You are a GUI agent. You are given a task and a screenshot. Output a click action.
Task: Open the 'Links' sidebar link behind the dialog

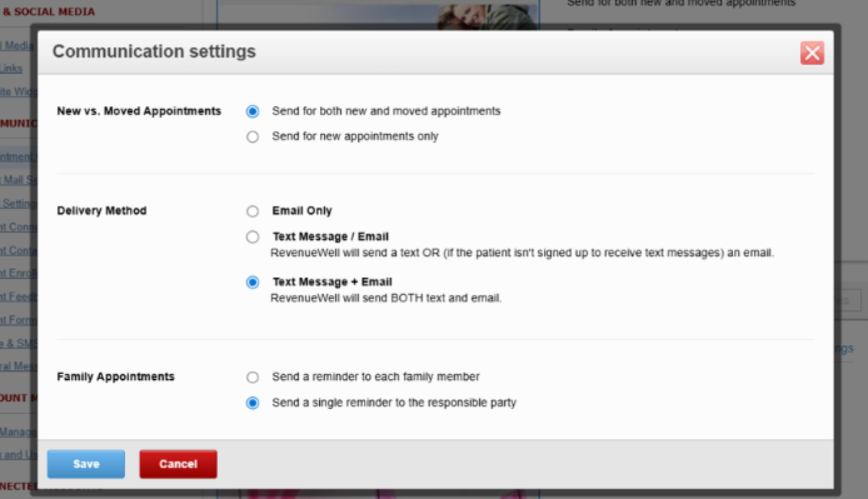point(11,68)
